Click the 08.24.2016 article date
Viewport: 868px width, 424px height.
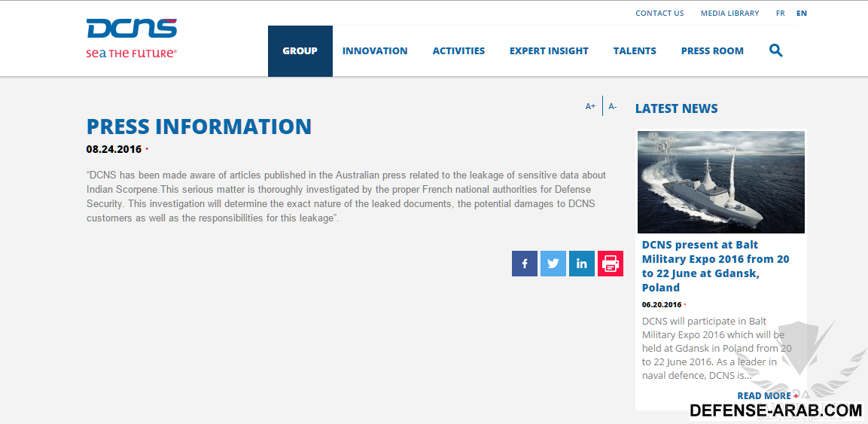114,149
